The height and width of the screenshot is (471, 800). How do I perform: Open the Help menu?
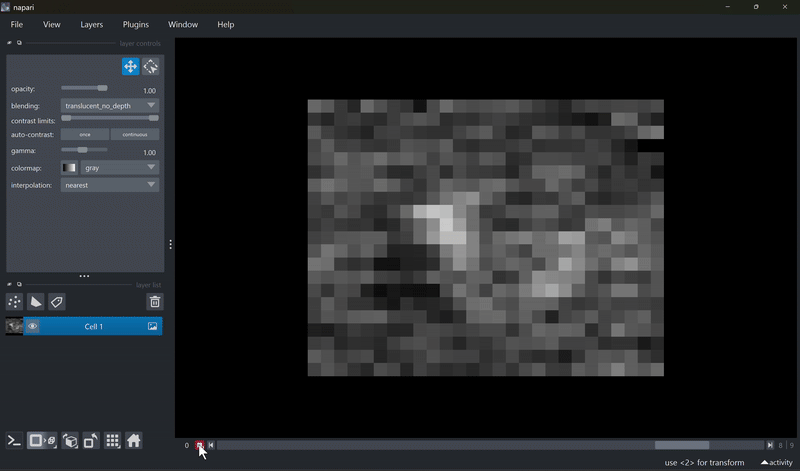click(226, 24)
